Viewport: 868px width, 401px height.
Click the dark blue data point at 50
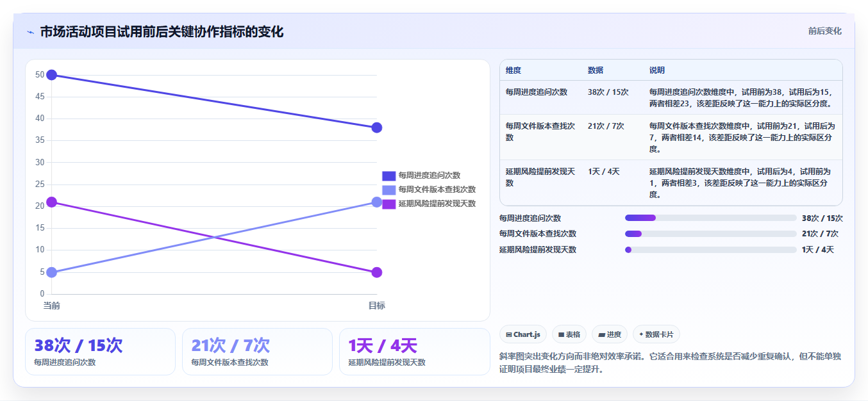[52, 75]
